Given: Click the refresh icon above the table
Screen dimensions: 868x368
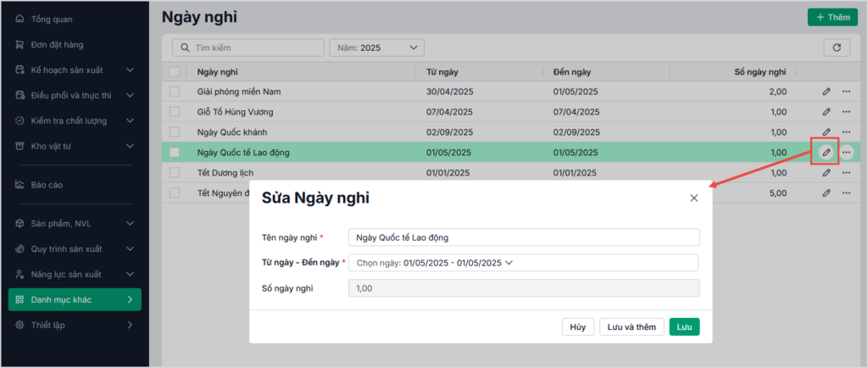Looking at the screenshot, I should click(x=836, y=47).
